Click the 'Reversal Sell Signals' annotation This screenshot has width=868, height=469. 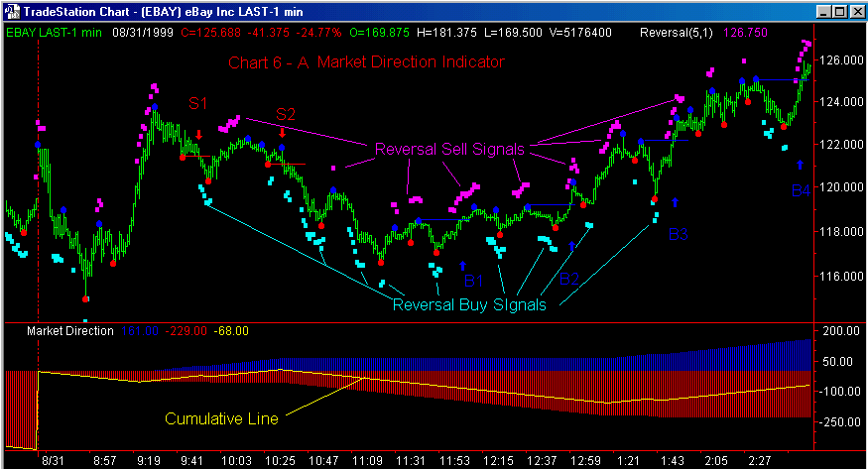449,149
